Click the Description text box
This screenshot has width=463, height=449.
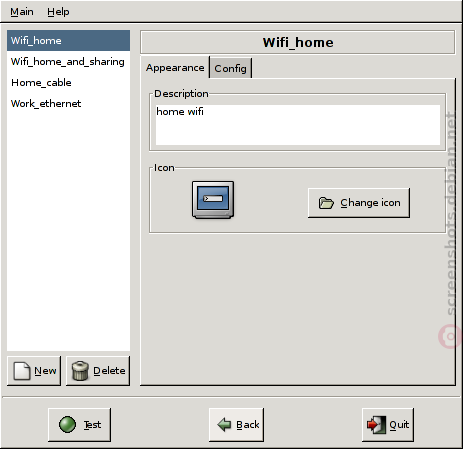click(298, 125)
